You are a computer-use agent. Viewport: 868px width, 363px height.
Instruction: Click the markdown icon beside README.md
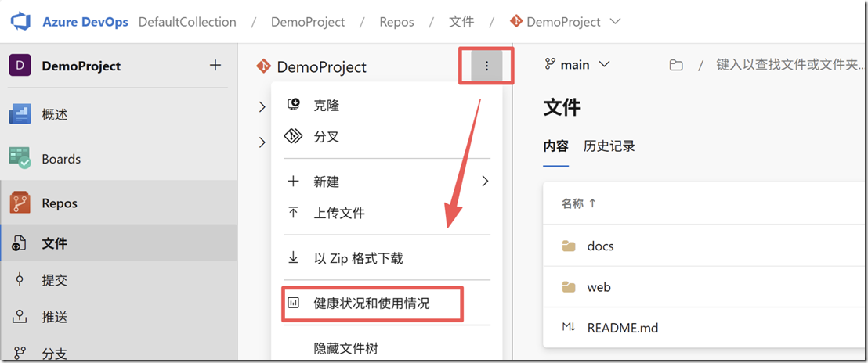[x=569, y=327]
